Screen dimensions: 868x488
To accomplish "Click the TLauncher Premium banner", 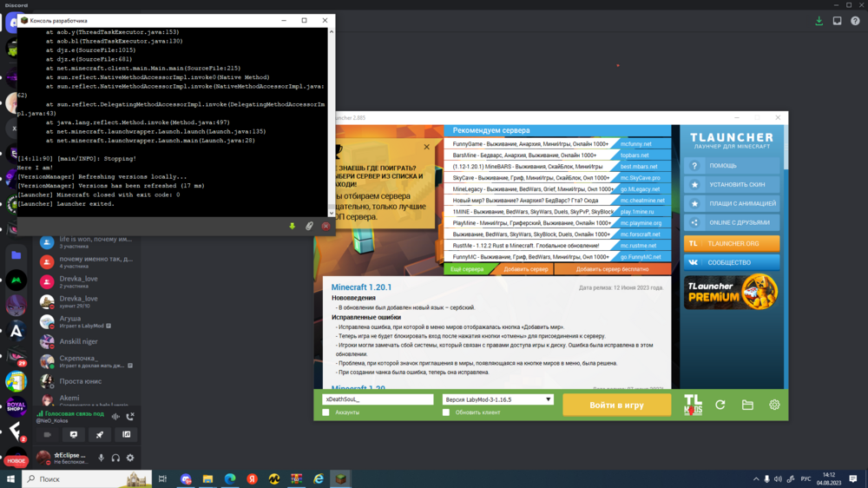I will (732, 292).
